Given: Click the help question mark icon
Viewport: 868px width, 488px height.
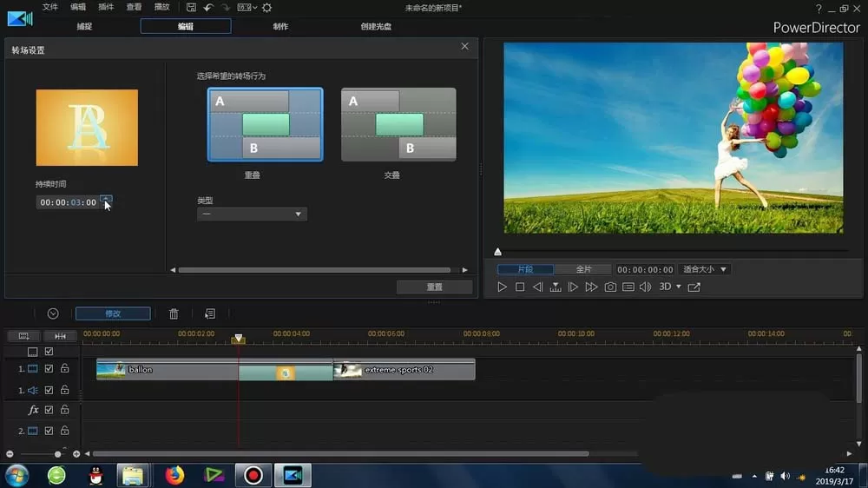Looking at the screenshot, I should (x=819, y=9).
